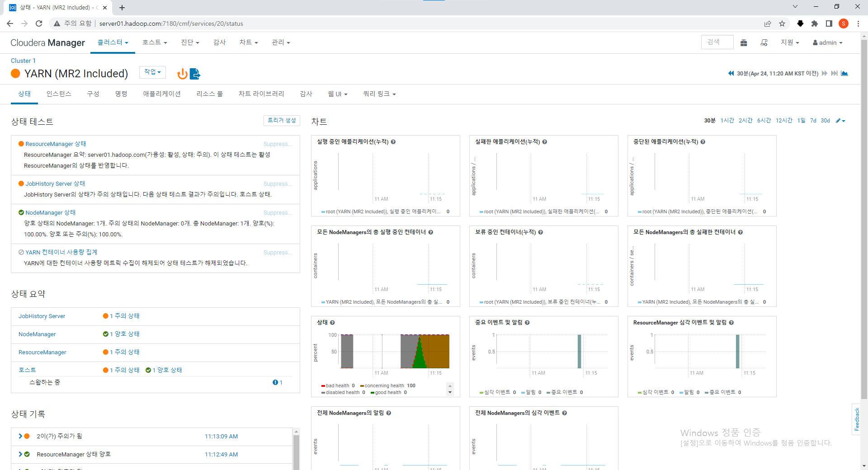The image size is (868, 470).
Task: Click time range rewind arrows icon
Action: (x=731, y=73)
